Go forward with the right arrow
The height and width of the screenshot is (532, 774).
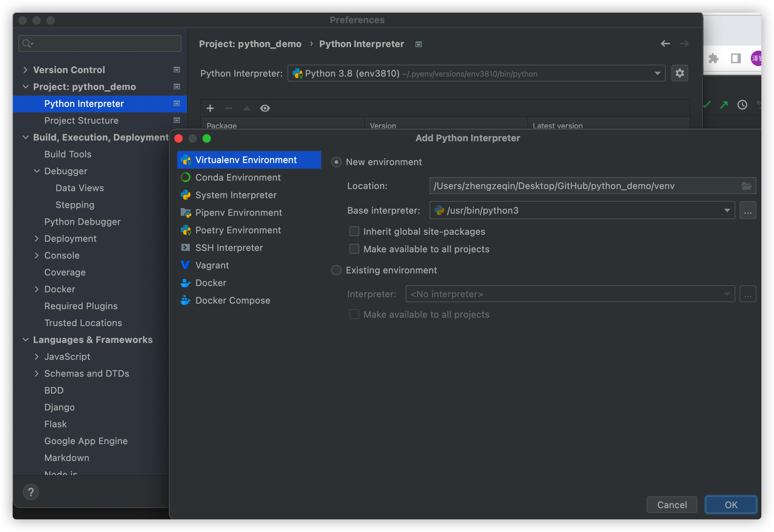click(684, 44)
